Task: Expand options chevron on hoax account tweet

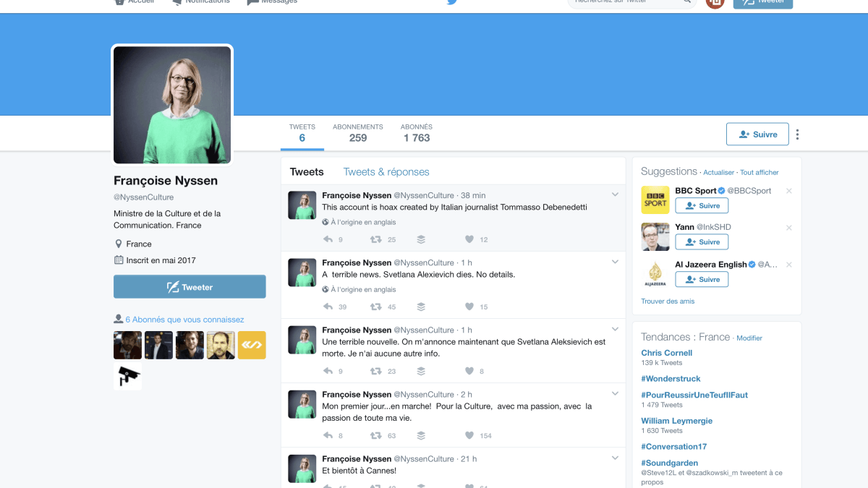Action: [x=615, y=194]
